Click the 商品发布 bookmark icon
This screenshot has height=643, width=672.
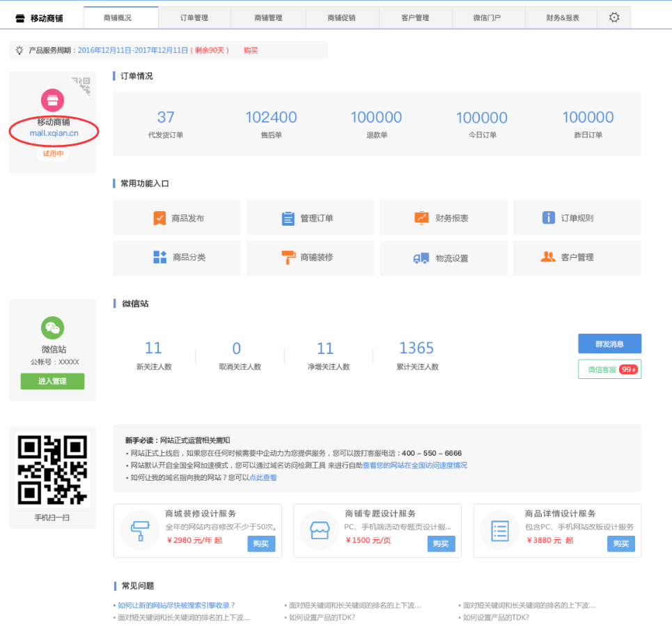coord(159,218)
